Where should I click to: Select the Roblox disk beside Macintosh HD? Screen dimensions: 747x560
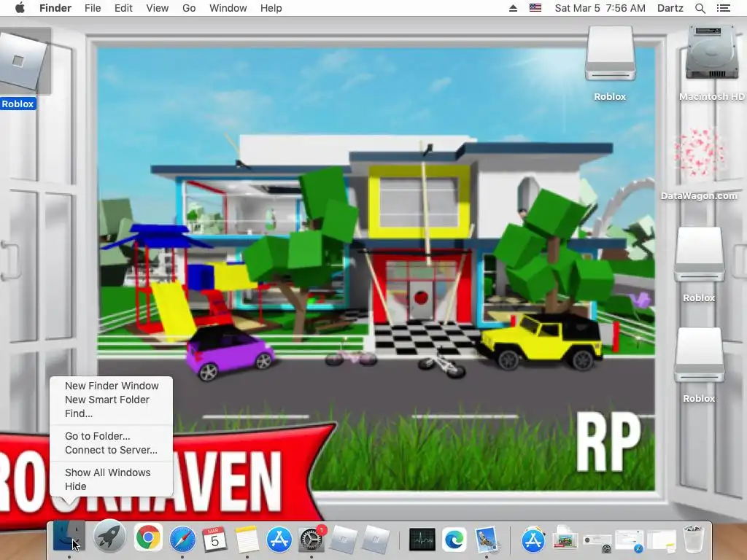(x=610, y=53)
